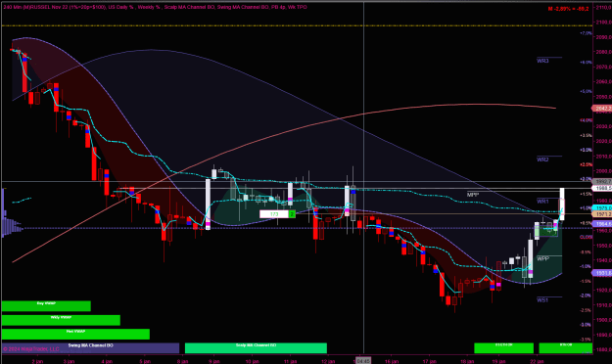Select the Wkly VWAP green bar

pyautogui.click(x=61, y=320)
